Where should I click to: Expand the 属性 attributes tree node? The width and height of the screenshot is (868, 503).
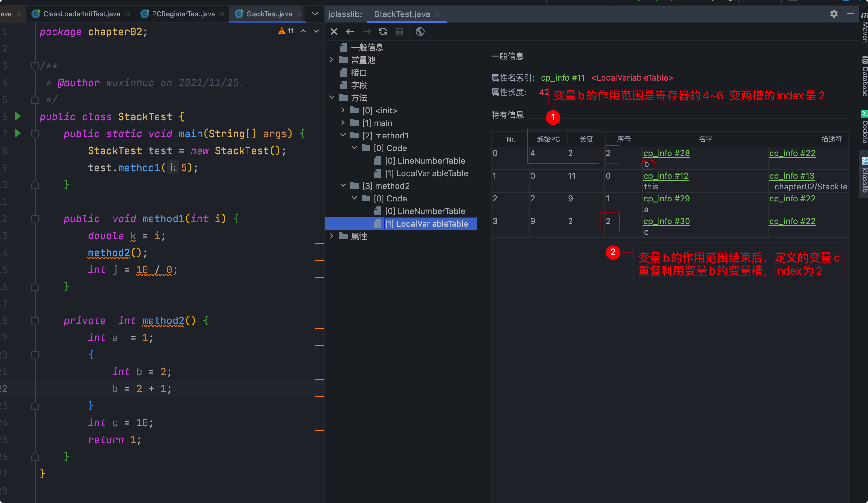pyautogui.click(x=331, y=236)
